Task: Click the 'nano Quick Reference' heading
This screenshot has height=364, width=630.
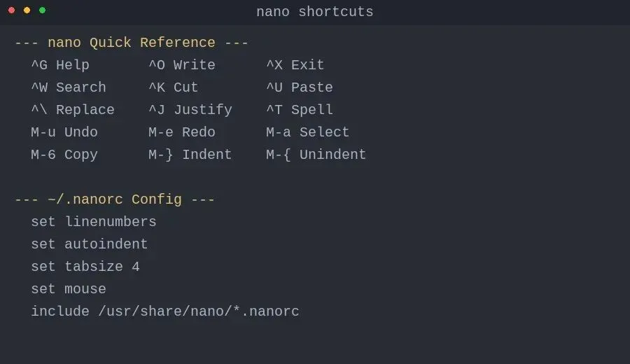Action: [x=132, y=43]
